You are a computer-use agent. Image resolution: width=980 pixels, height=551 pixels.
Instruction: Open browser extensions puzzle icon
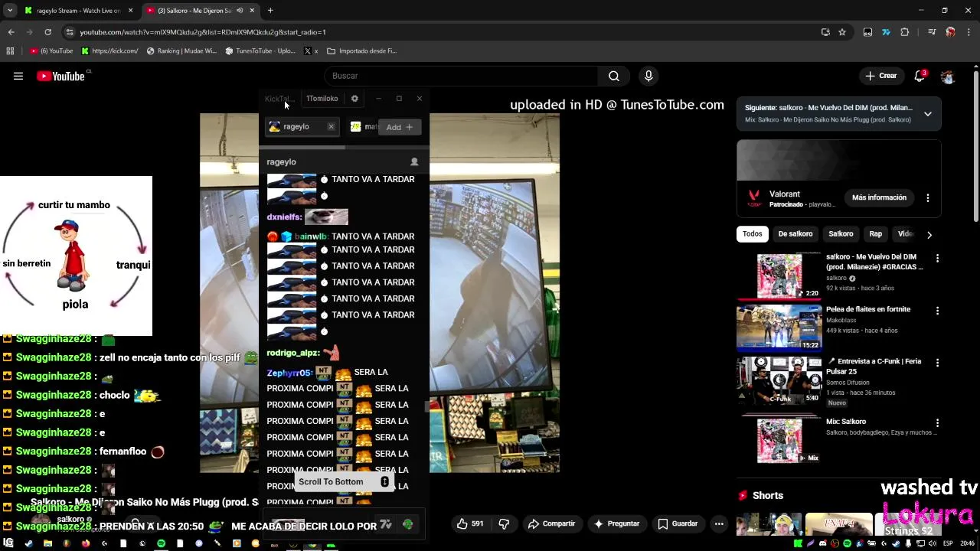(905, 32)
